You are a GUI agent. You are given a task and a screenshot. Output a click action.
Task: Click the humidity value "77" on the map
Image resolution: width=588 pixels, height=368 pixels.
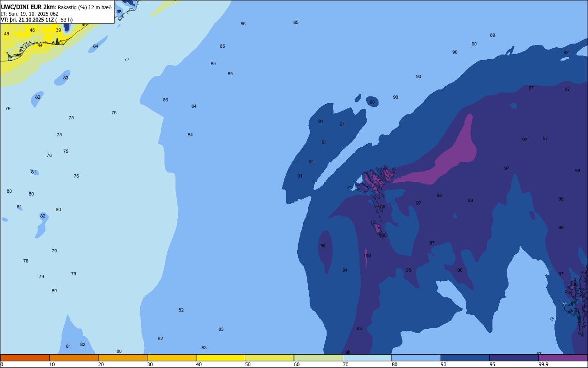point(127,60)
